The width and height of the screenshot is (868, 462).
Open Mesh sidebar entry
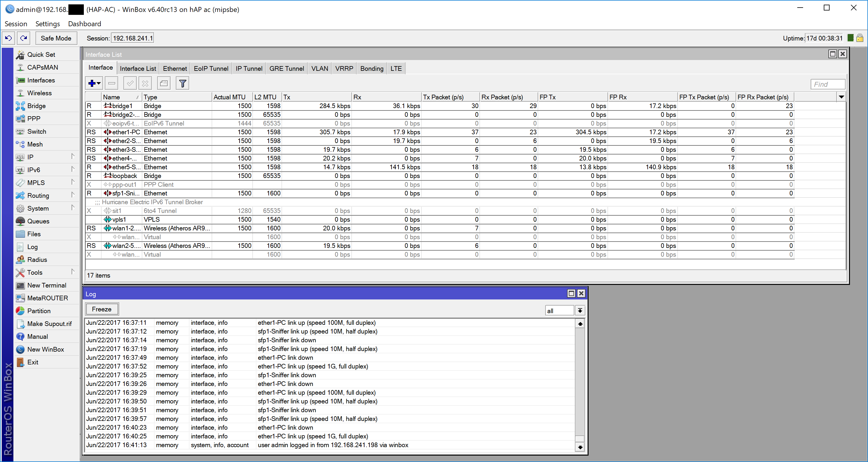47,144
